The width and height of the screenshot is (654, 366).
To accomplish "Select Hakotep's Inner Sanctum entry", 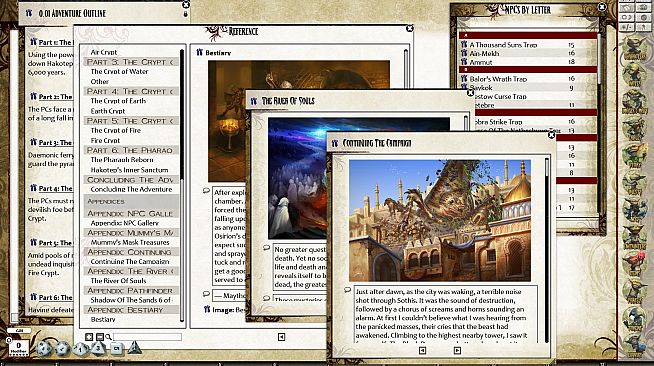I will coord(129,170).
